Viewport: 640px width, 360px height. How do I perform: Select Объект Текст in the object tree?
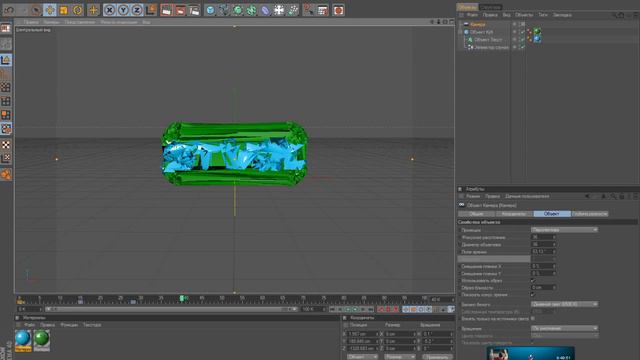[488, 40]
